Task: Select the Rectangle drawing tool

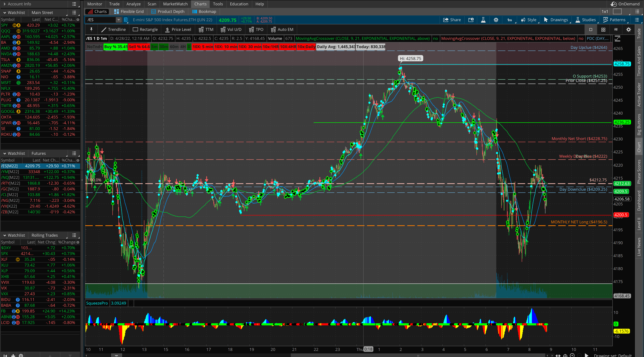Action: (145, 29)
